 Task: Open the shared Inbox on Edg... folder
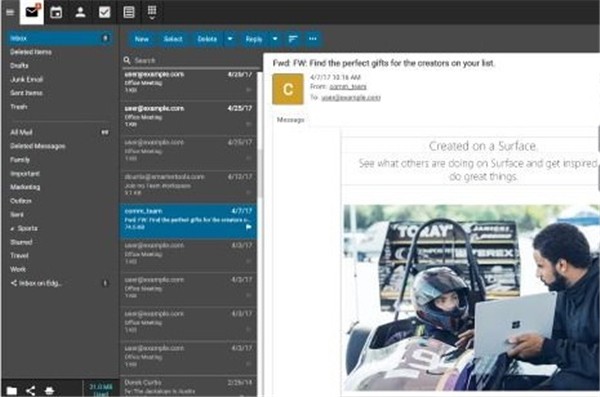pos(40,283)
